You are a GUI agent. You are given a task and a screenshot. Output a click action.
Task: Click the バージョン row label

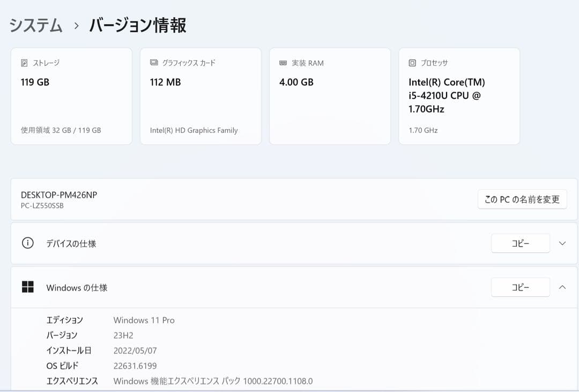[x=62, y=336]
